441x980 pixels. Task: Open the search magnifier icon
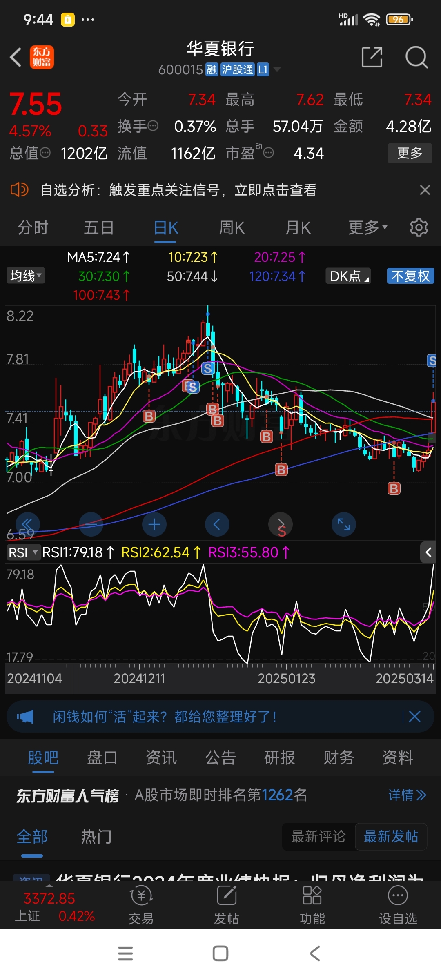coord(416,57)
